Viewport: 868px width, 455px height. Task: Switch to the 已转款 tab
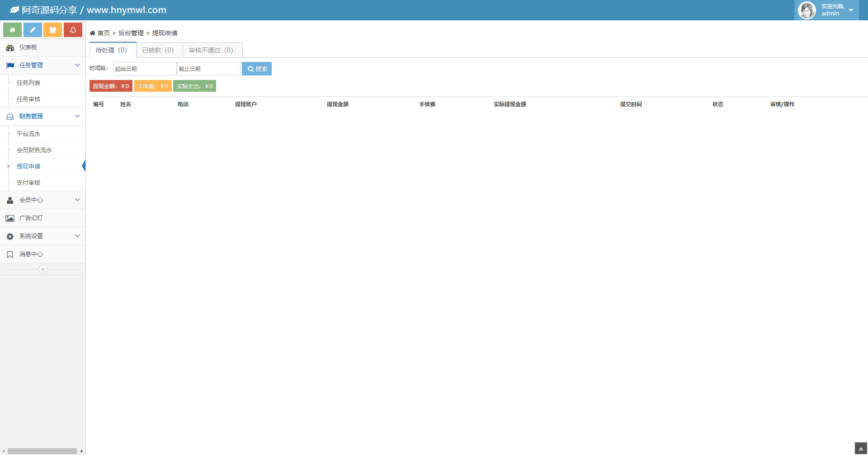point(158,50)
